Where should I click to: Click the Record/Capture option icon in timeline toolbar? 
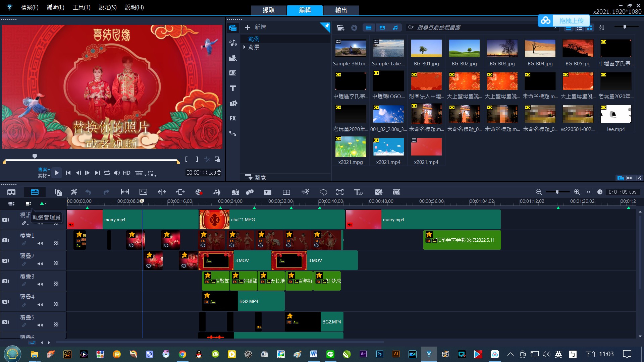click(199, 192)
